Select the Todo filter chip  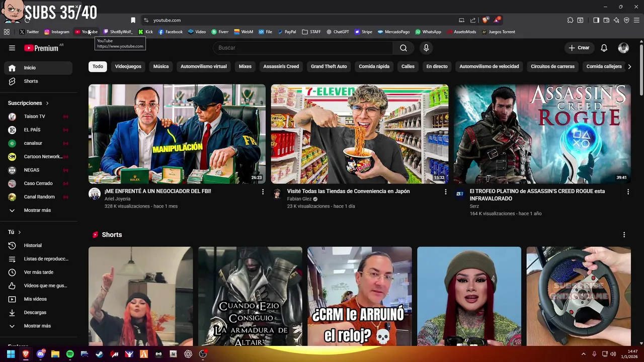(x=98, y=66)
